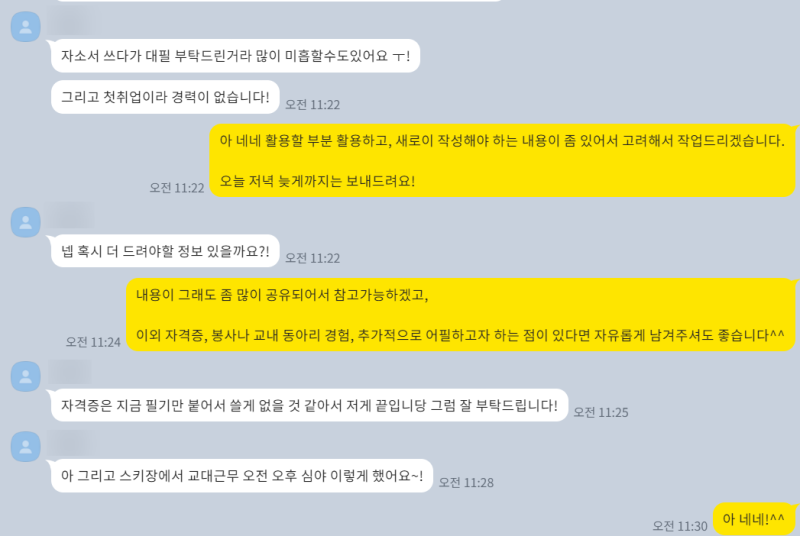Click the '오전 11:25' timestamp label
800x536 pixels.
click(x=601, y=412)
